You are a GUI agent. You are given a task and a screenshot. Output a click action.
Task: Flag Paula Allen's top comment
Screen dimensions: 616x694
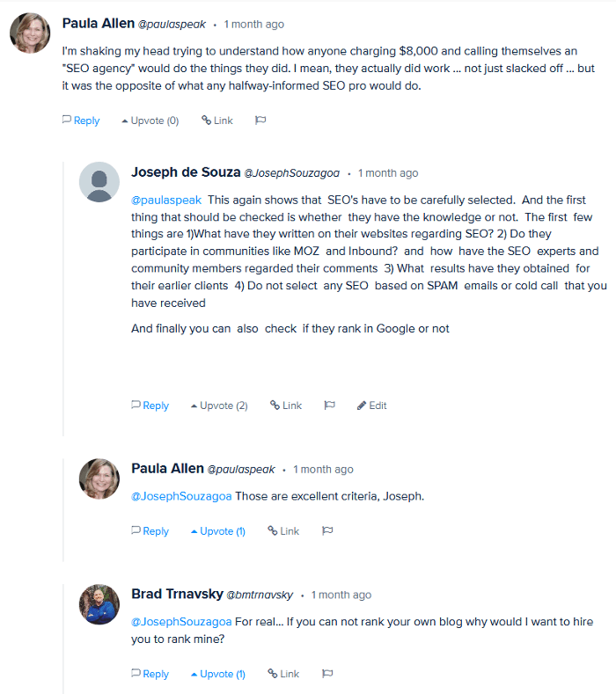click(x=260, y=121)
